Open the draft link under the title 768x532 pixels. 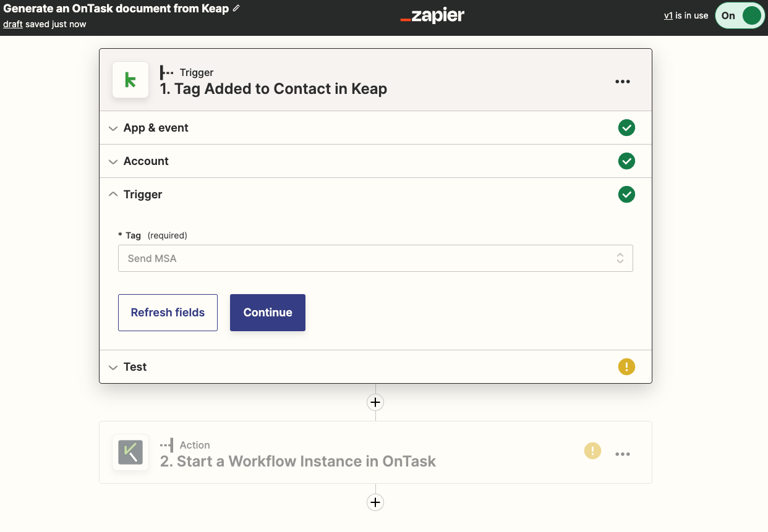pos(13,24)
